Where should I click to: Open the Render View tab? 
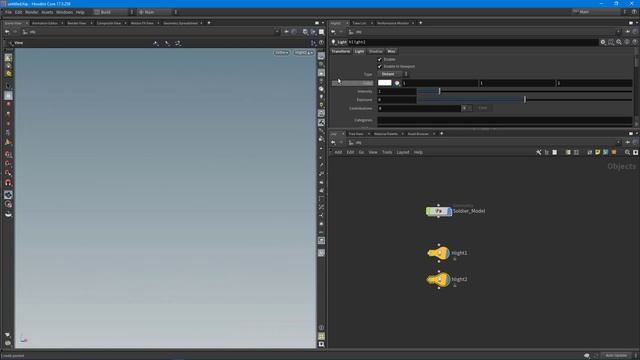77,23
